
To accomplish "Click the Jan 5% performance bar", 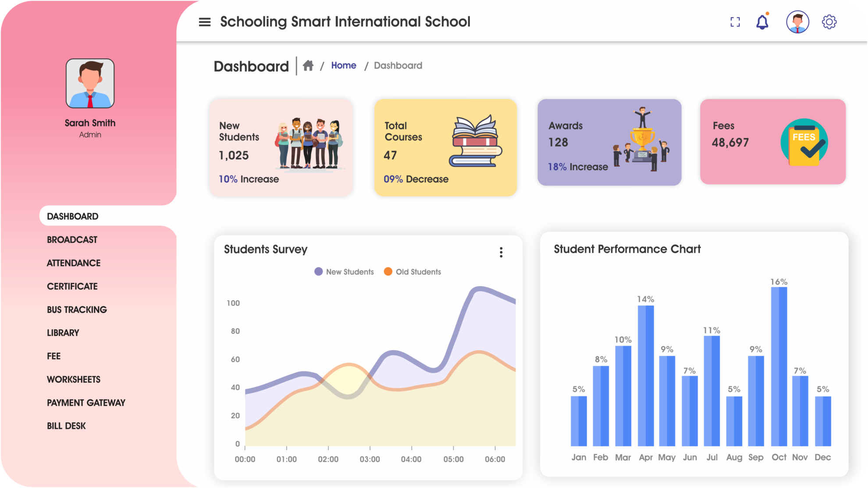I will click(579, 421).
